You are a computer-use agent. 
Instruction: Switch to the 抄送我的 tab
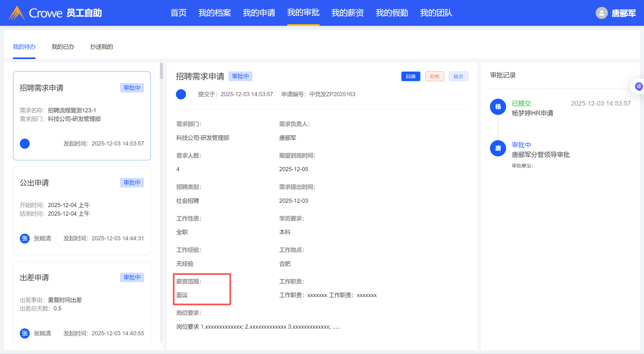pos(102,47)
